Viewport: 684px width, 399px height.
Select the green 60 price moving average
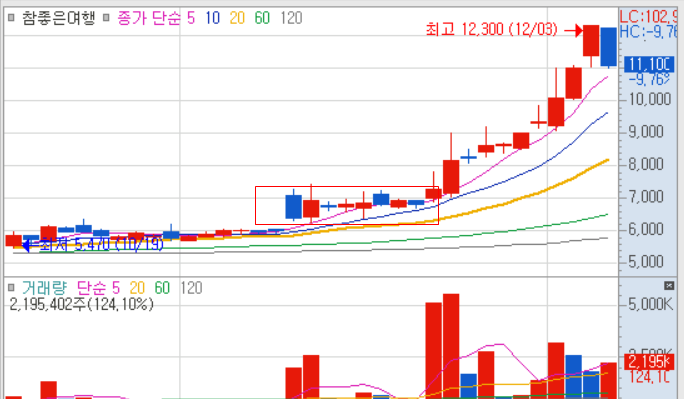[x=262, y=18]
